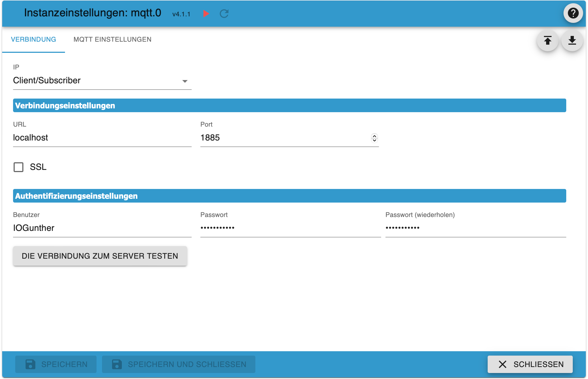Click the Passwort input field
588x379 pixels.
tap(290, 228)
